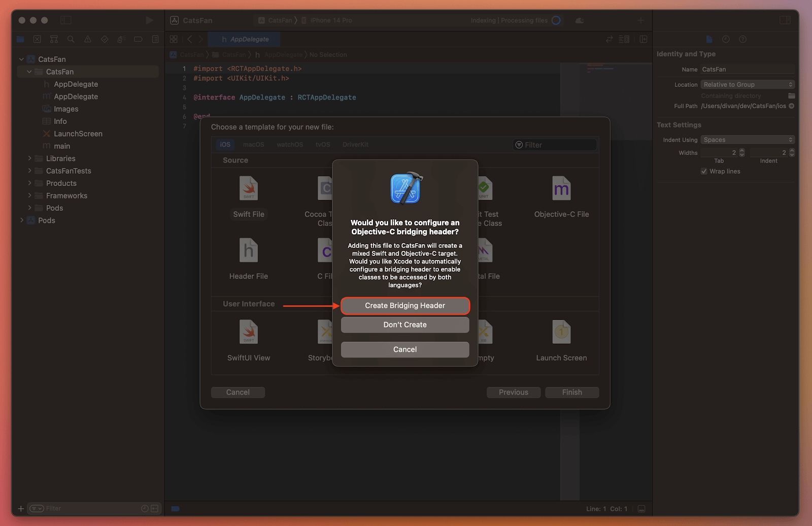
Task: Switch to the macOS template tab
Action: click(x=253, y=145)
